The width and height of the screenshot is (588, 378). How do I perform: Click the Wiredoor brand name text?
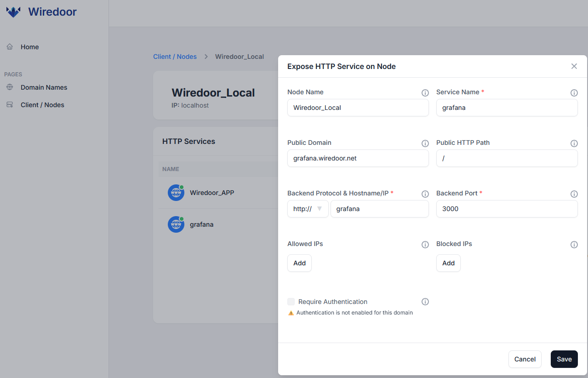point(52,12)
